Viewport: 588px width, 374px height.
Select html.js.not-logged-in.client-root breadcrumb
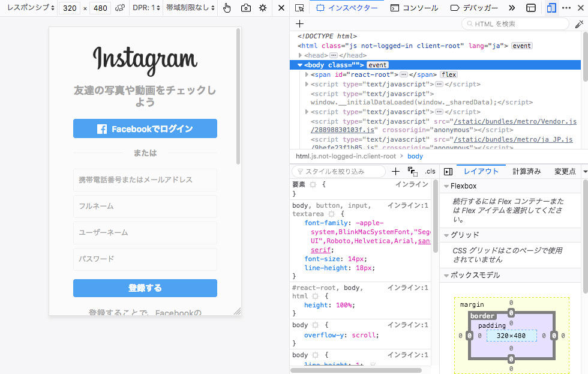coord(346,156)
